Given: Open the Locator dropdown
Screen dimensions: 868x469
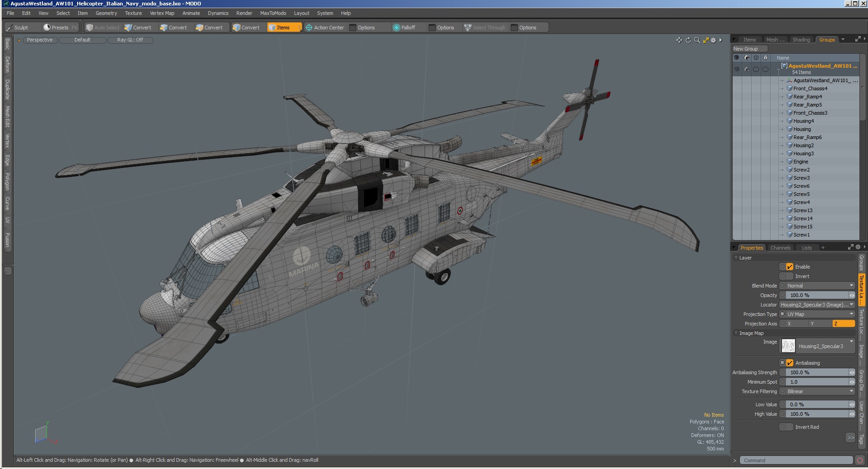Looking at the screenshot, I should (817, 305).
